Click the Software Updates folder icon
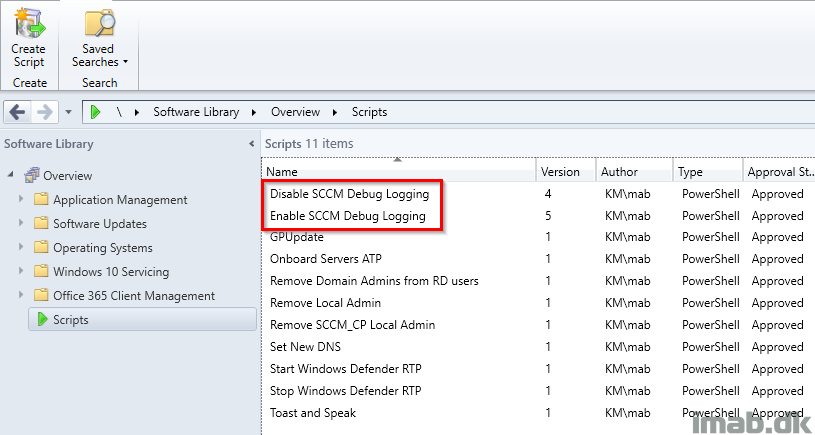The width and height of the screenshot is (815, 435). [x=41, y=223]
